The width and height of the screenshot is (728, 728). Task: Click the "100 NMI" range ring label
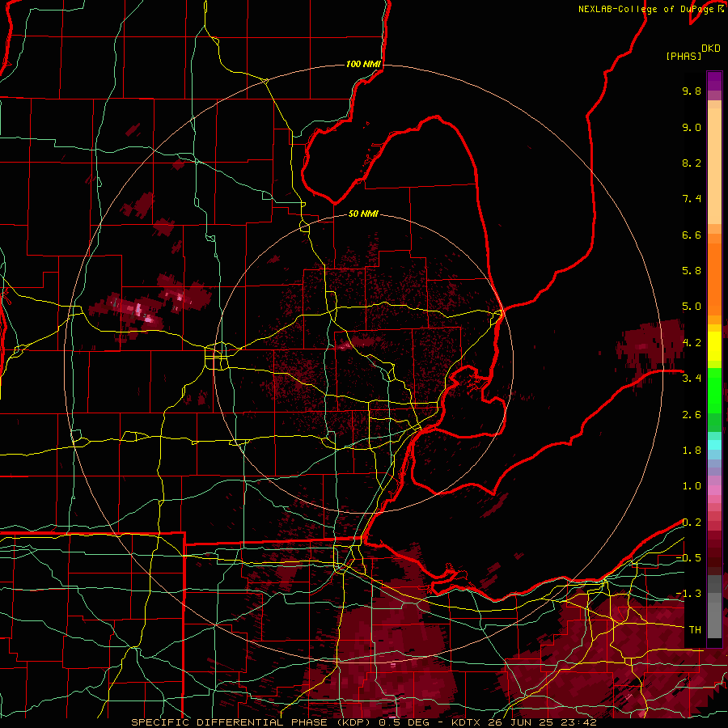tap(363, 64)
